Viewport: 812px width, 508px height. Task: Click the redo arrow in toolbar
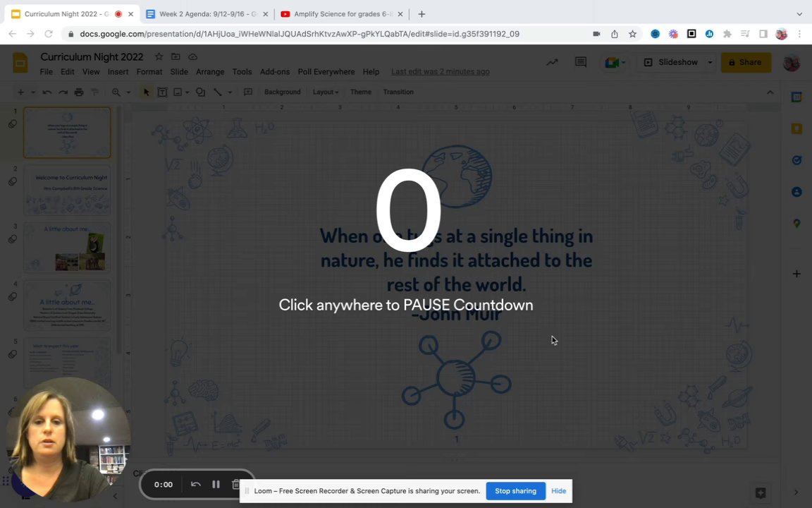pyautogui.click(x=63, y=92)
